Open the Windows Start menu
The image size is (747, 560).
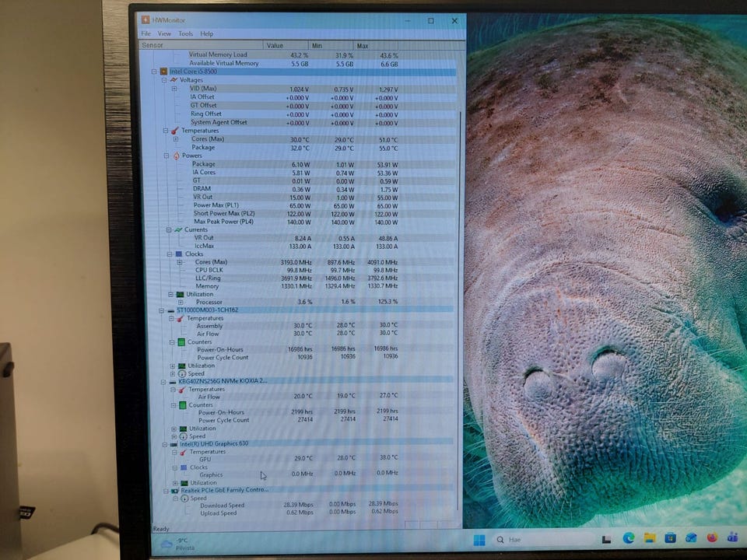click(x=479, y=540)
